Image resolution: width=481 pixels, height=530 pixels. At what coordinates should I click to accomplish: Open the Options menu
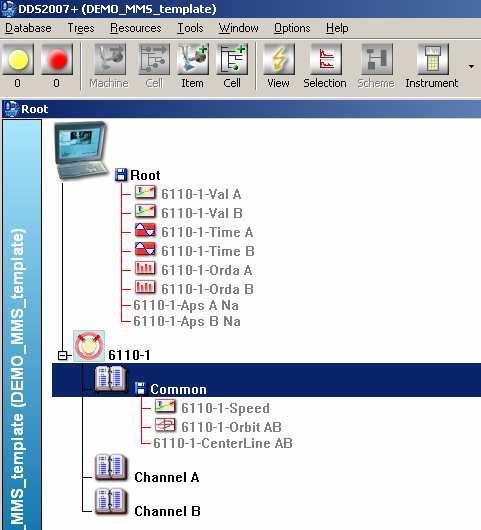(292, 28)
